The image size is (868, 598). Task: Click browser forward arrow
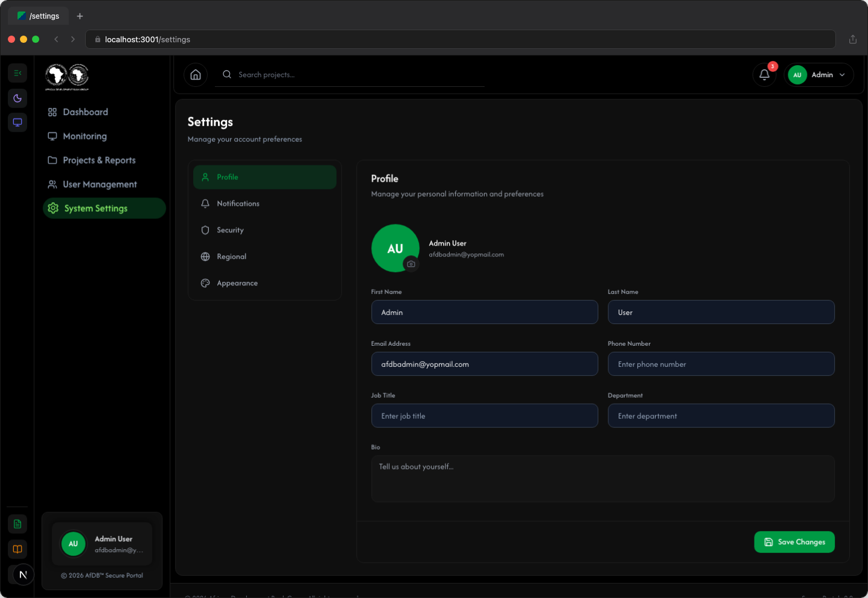tap(73, 39)
